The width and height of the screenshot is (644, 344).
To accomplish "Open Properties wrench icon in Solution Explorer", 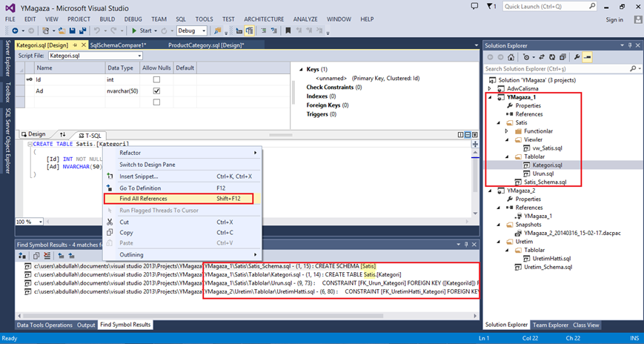I will click(577, 57).
